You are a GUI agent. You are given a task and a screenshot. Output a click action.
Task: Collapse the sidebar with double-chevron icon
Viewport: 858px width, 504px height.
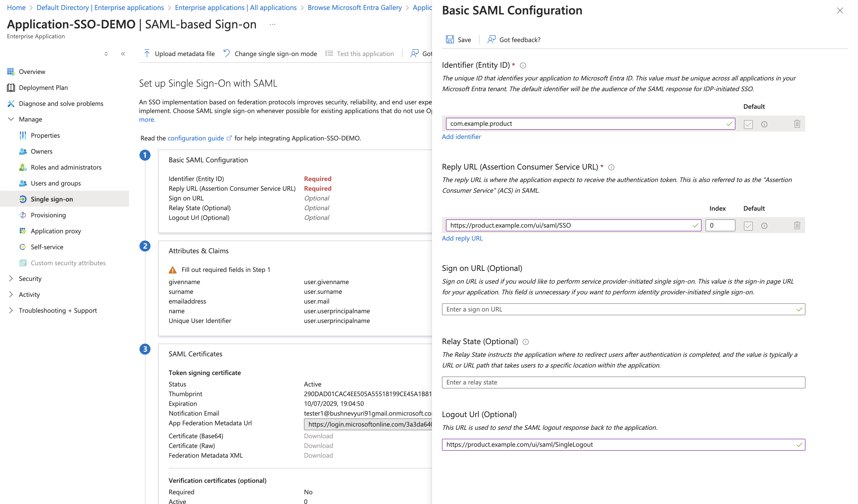(x=123, y=54)
